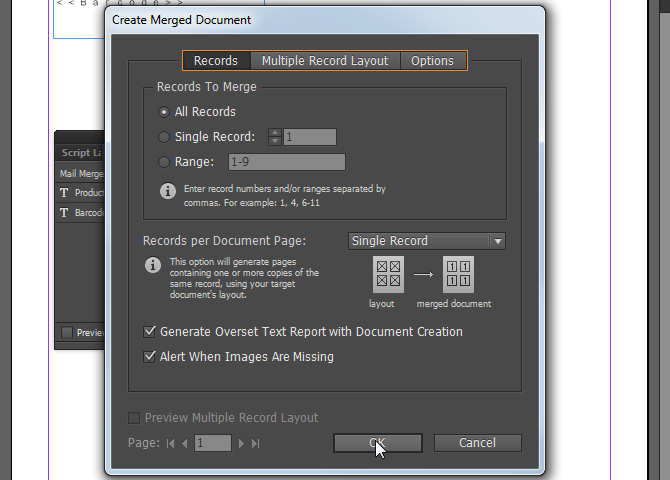Screen dimensions: 670x480
Task: Click the Single Record number stepper arrows
Action: pos(276,137)
